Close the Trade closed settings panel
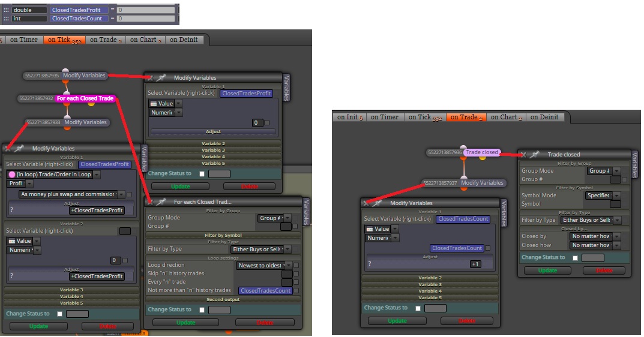This screenshot has width=644, height=337. pyautogui.click(x=523, y=155)
